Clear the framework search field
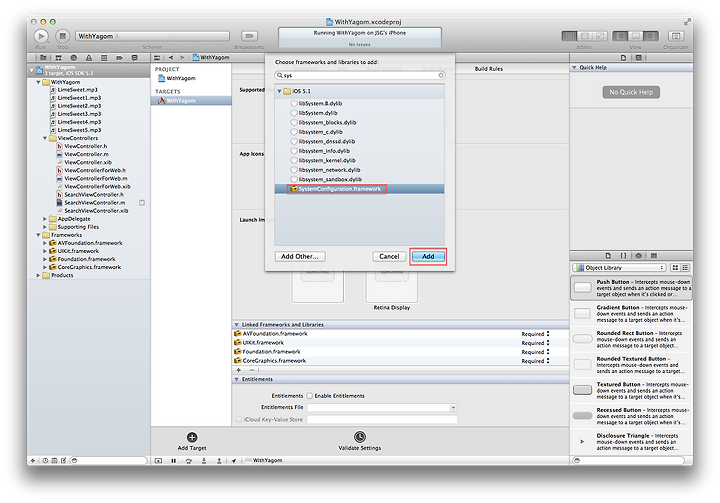Viewport: 720px width, 503px height. click(441, 75)
